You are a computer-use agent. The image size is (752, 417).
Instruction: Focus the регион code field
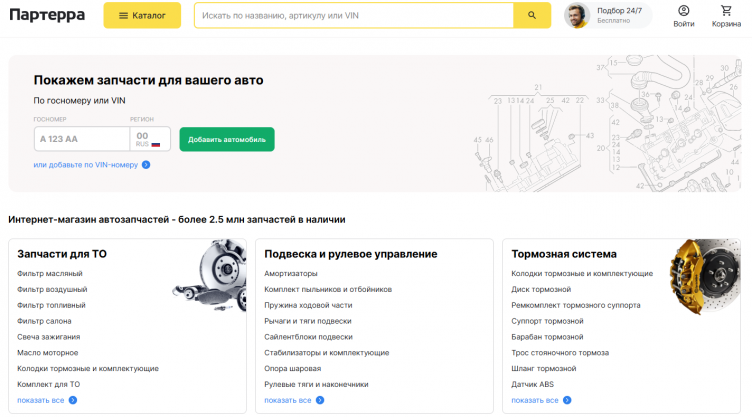point(150,139)
